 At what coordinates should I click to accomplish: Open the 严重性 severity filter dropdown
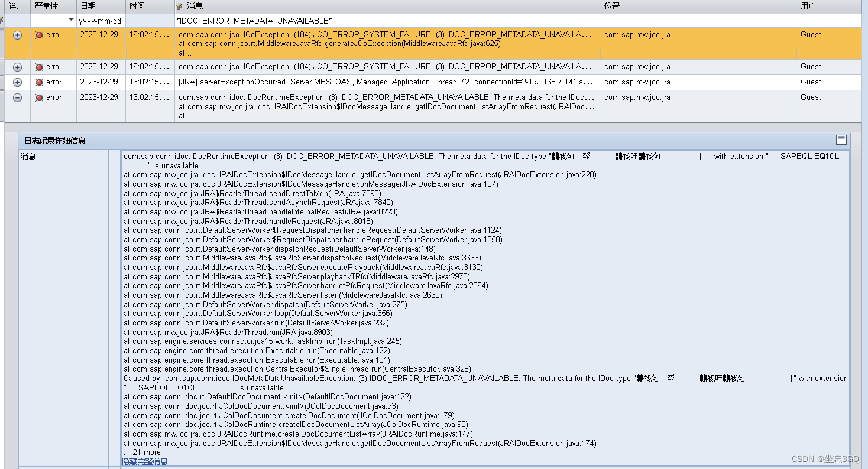point(70,19)
